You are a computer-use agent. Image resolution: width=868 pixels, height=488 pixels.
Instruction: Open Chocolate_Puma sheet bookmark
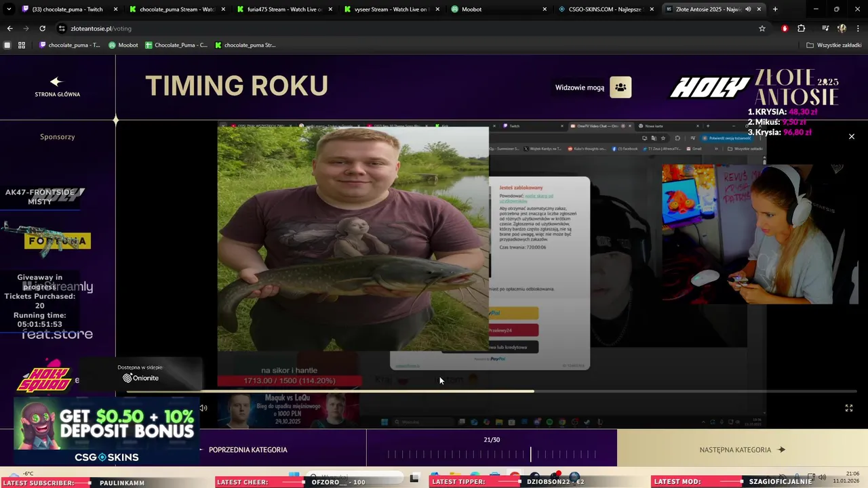click(176, 45)
